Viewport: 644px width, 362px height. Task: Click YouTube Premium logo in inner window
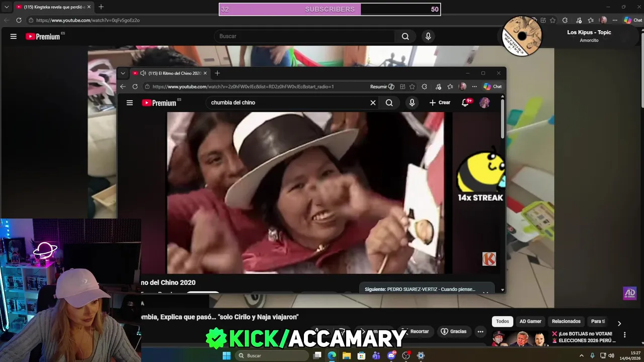tap(159, 103)
